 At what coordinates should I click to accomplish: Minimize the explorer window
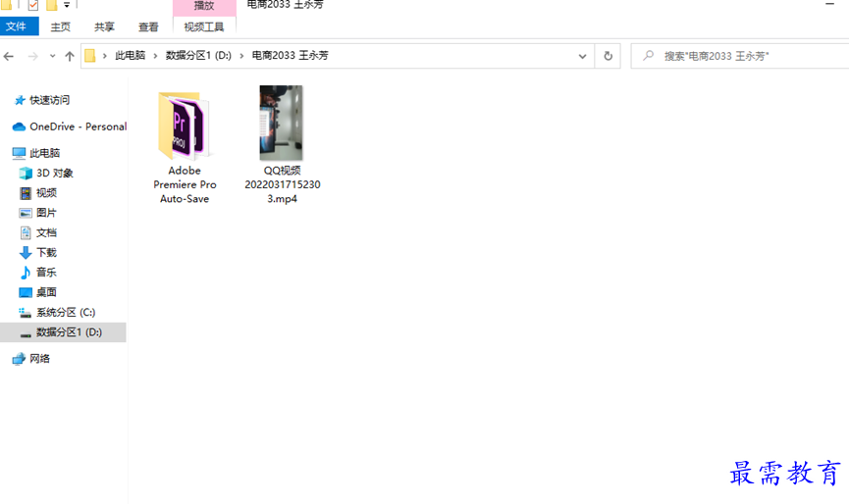[829, 4]
